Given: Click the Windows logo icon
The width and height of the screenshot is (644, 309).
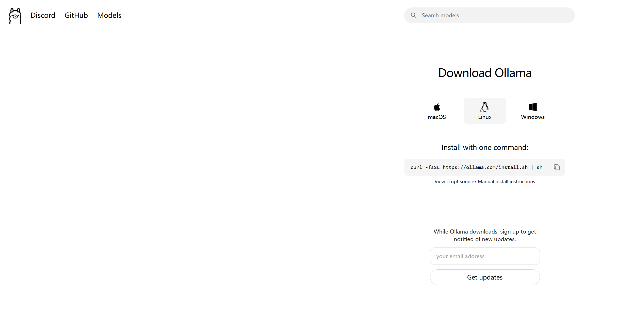Looking at the screenshot, I should 532,107.
